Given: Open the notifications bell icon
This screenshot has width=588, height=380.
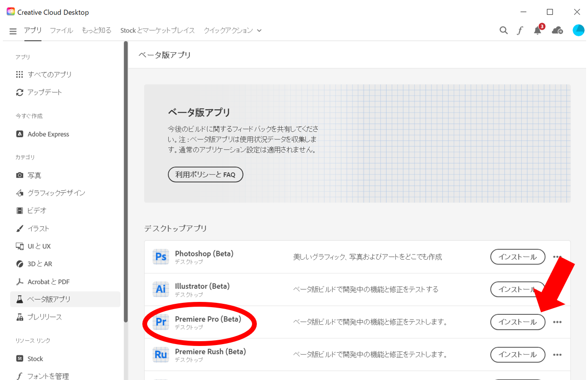Looking at the screenshot, I should click(538, 31).
